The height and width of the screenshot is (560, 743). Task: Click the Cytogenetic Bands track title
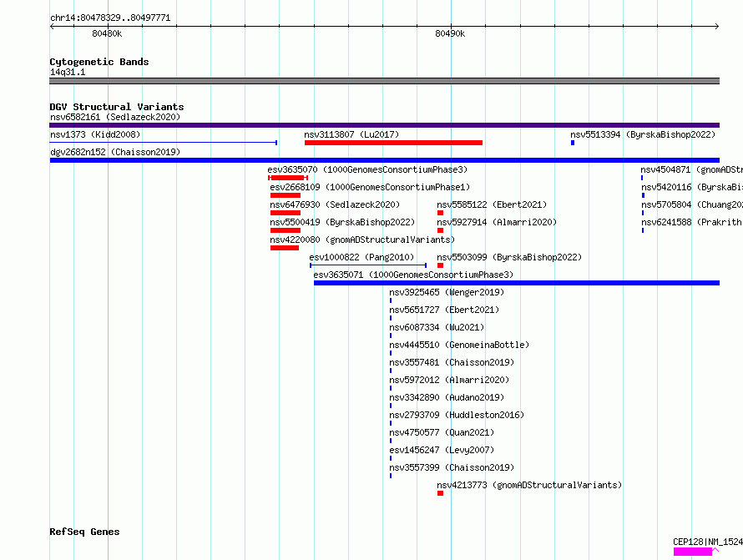pyautogui.click(x=99, y=62)
